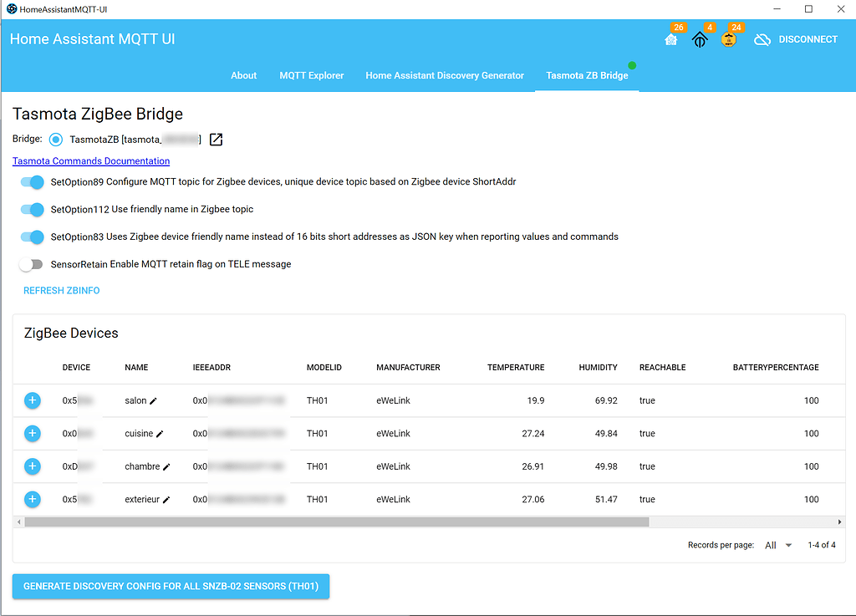
Task: Sort by the REACHABLE column header
Action: click(663, 368)
